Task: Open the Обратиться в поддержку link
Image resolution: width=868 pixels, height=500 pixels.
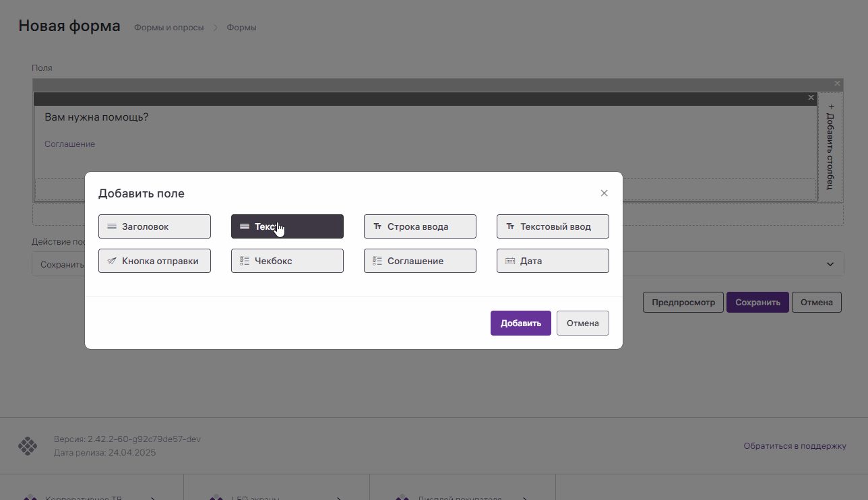Action: tap(795, 446)
